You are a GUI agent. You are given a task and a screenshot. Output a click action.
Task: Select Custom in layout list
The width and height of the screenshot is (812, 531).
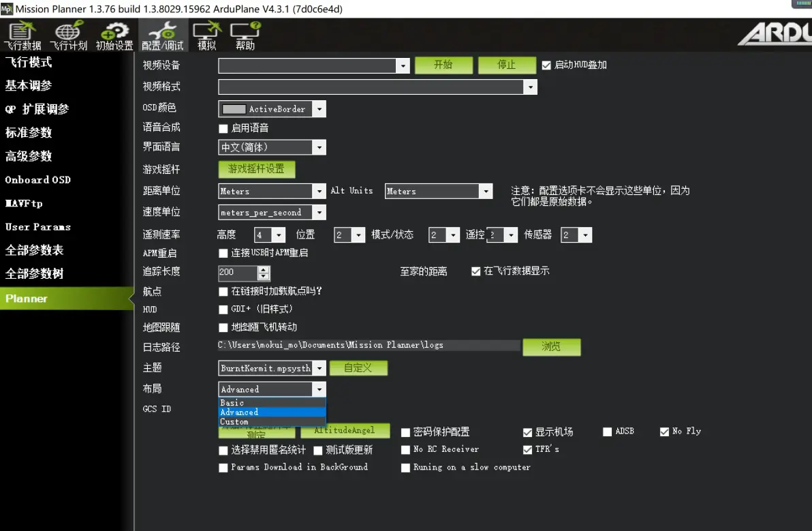[x=272, y=422]
